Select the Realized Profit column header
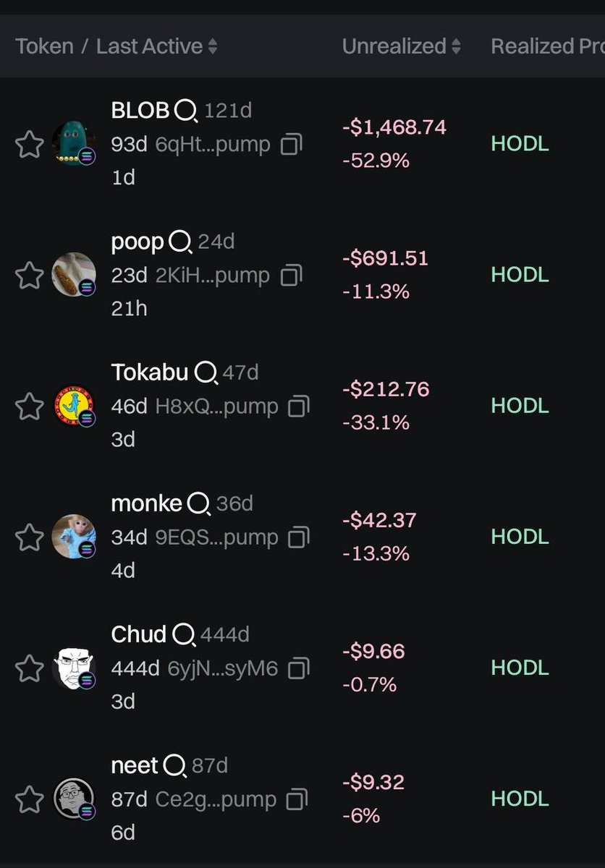The width and height of the screenshot is (605, 868). click(547, 46)
